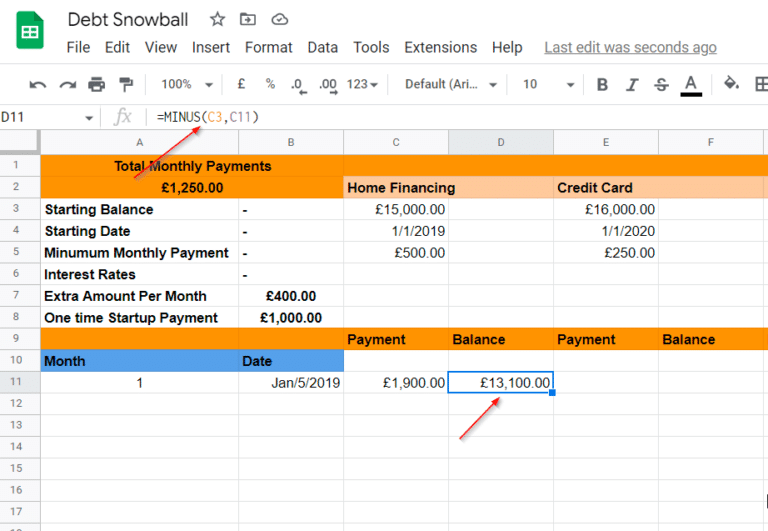Select the £1,900.00 payment cell
This screenshot has width=768, height=531.
tap(396, 382)
